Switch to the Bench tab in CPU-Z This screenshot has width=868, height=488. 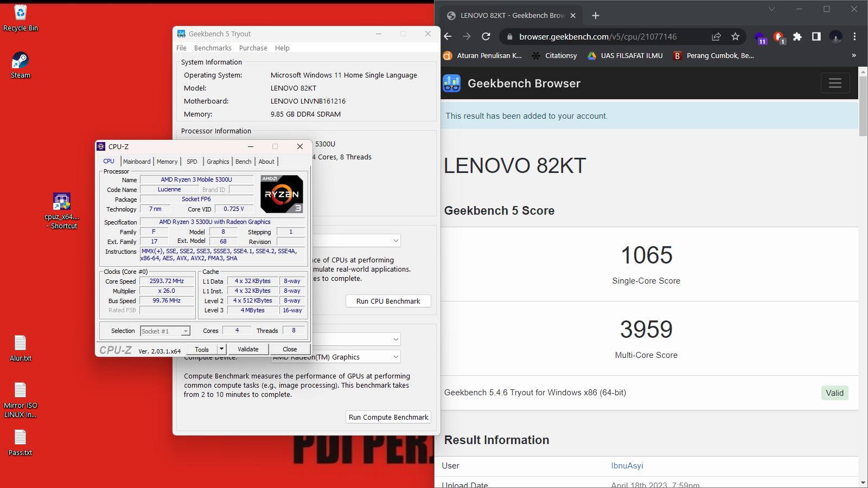coord(244,162)
